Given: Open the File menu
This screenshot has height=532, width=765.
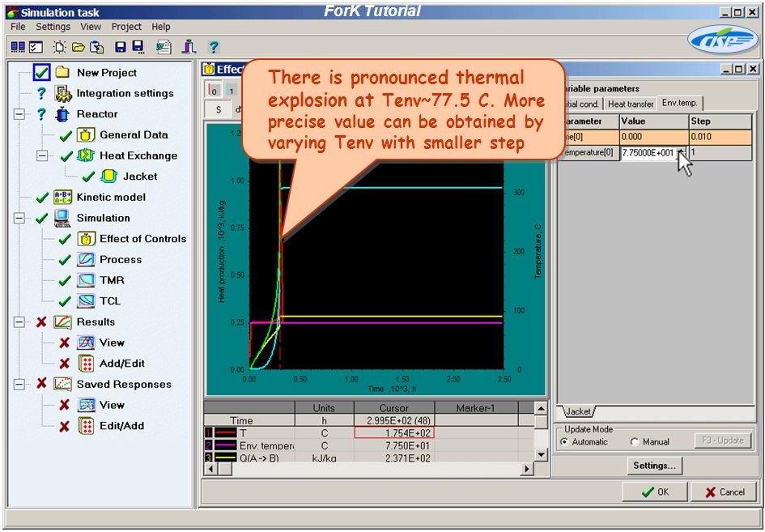Looking at the screenshot, I should pyautogui.click(x=18, y=27).
